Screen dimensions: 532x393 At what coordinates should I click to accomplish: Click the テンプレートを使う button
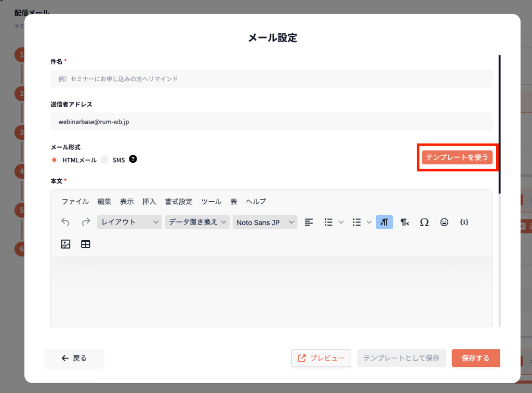pos(457,158)
